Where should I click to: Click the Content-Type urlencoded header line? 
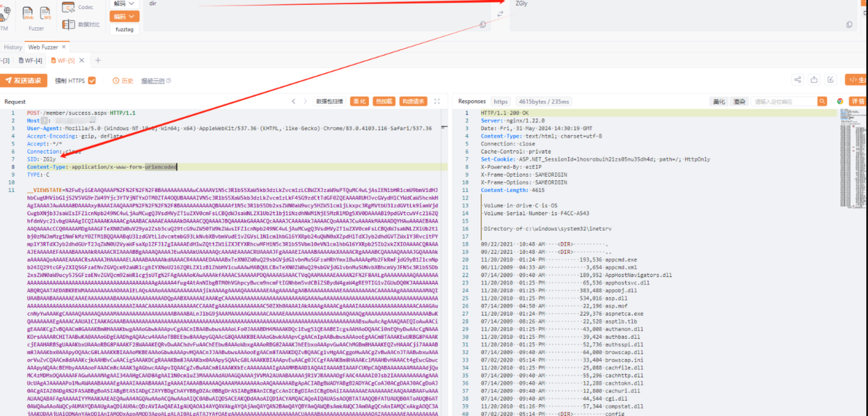click(x=102, y=167)
